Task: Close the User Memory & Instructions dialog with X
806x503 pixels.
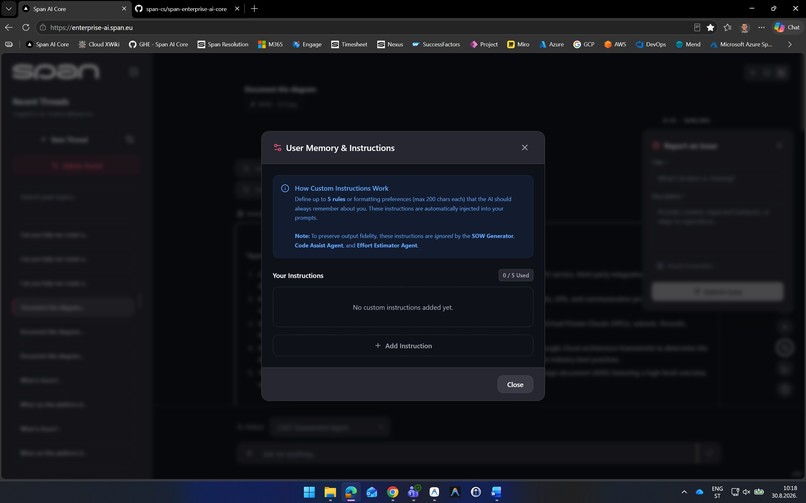Action: tap(524, 147)
